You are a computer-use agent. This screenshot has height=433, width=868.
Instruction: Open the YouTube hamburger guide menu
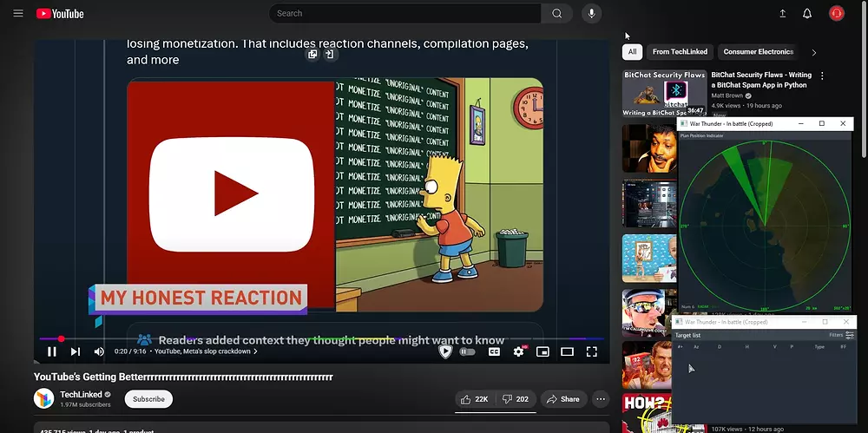point(18,13)
